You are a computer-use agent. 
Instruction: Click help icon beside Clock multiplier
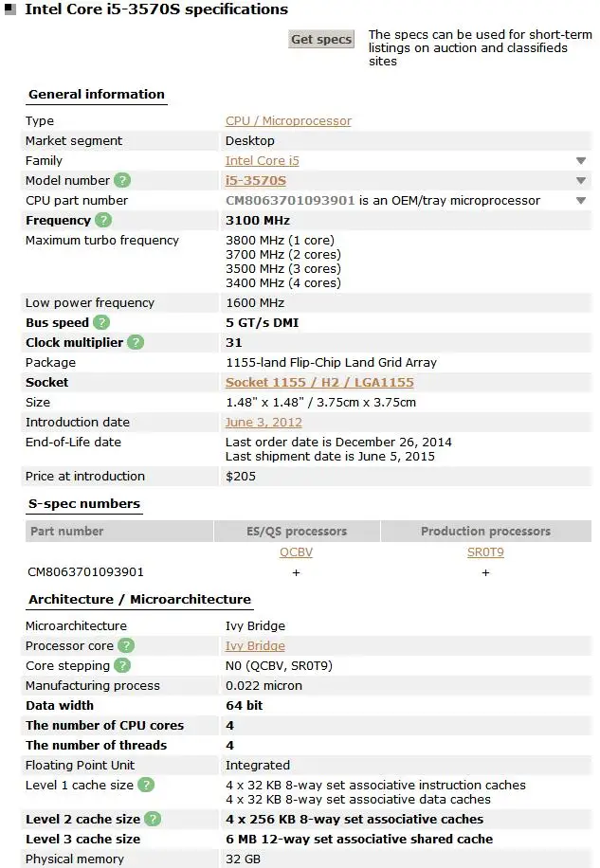(136, 342)
